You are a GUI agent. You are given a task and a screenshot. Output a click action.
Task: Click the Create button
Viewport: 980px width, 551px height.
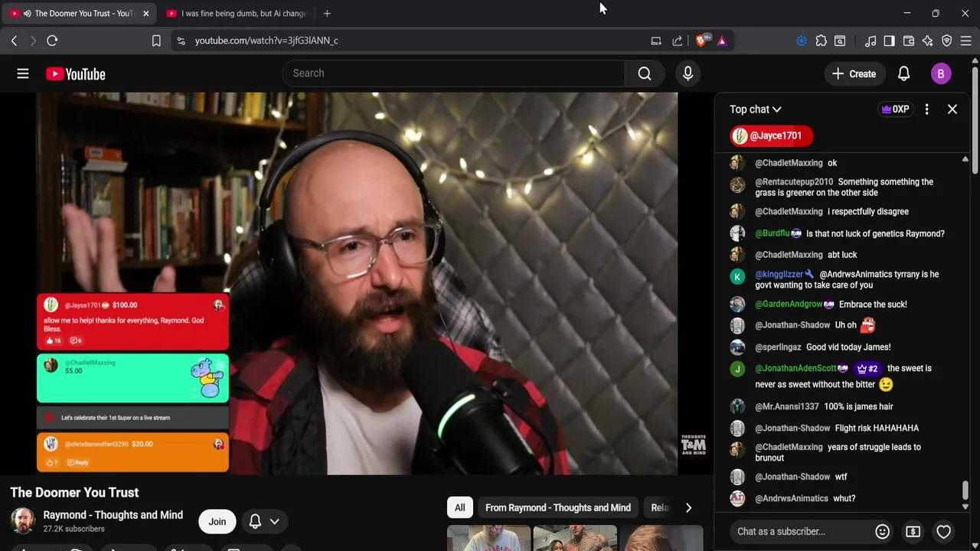tap(854, 73)
